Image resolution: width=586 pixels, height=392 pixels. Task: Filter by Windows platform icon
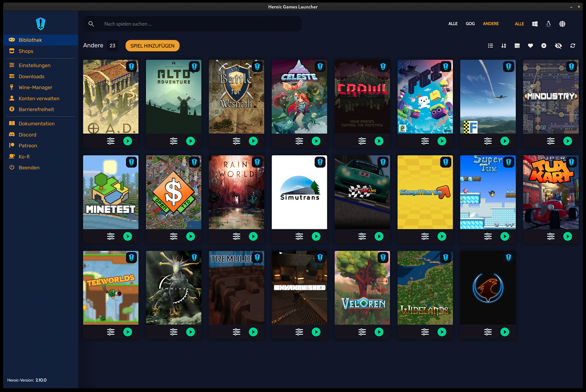(535, 24)
